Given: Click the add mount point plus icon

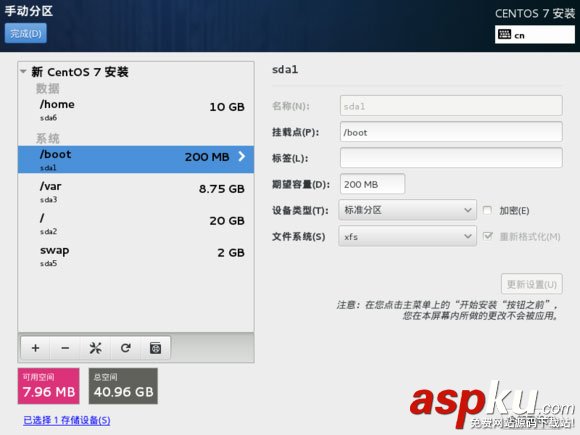Looking at the screenshot, I should point(36,348).
